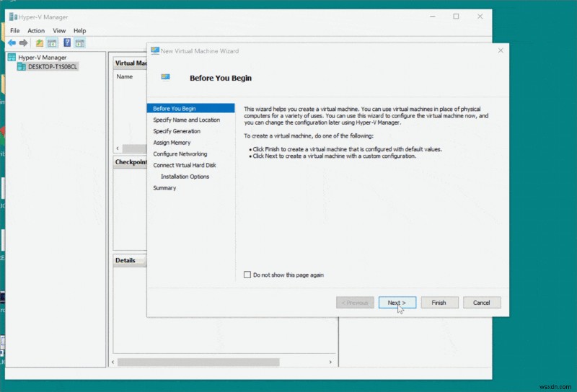This screenshot has width=577, height=392.
Task: Click the DESKTOP-T1S08CL server icon
Action: click(22, 66)
